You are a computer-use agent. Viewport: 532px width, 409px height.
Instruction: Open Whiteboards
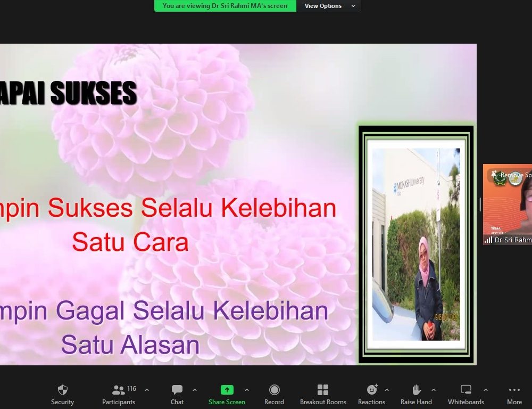(465, 394)
